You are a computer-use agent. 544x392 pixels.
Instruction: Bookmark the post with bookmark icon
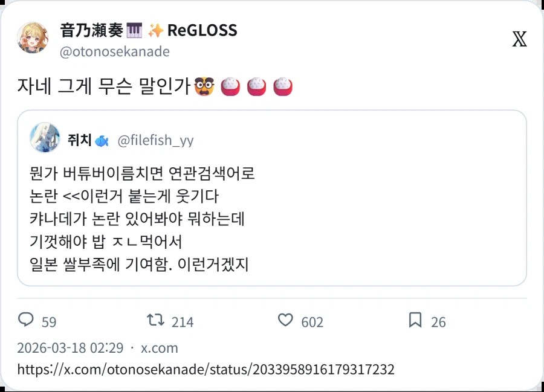(415, 320)
